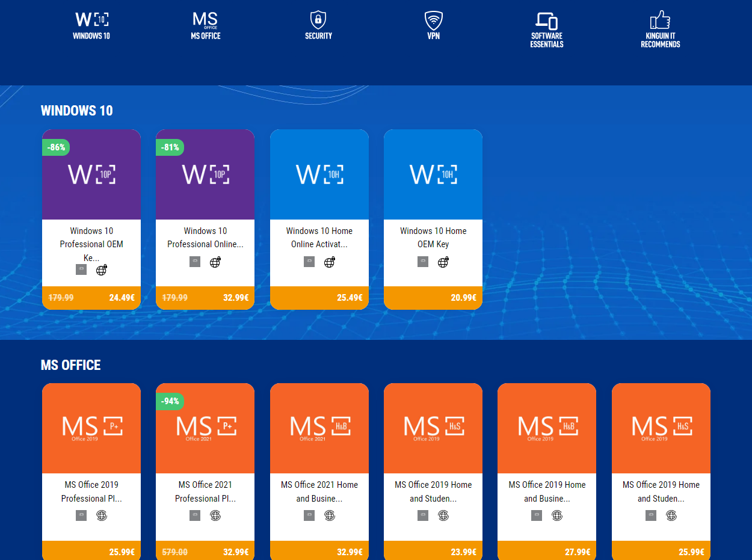752x560 pixels.
Task: Click key icon on MS Office 2021 Home and Business card
Action: click(309, 515)
